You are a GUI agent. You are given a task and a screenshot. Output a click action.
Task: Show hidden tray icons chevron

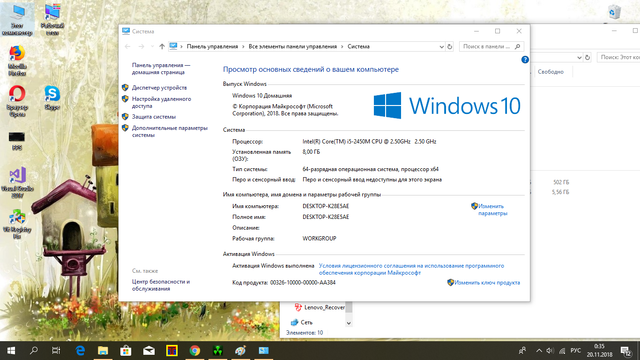539,351
